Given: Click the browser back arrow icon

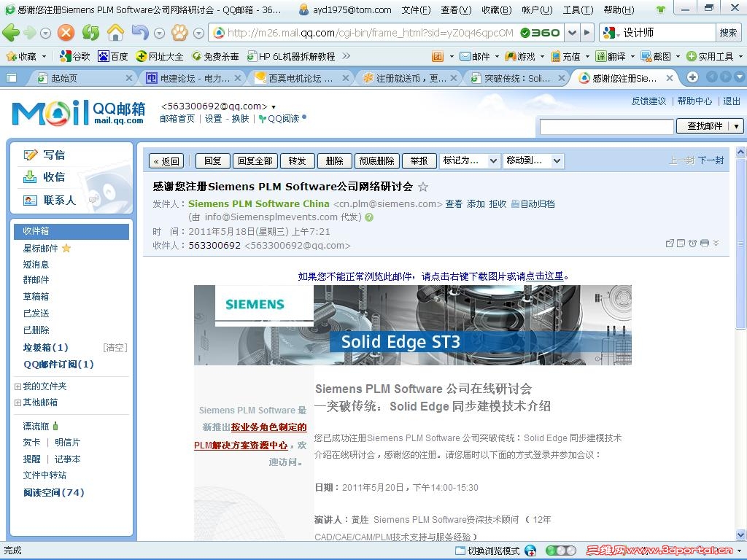Looking at the screenshot, I should click(x=11, y=33).
